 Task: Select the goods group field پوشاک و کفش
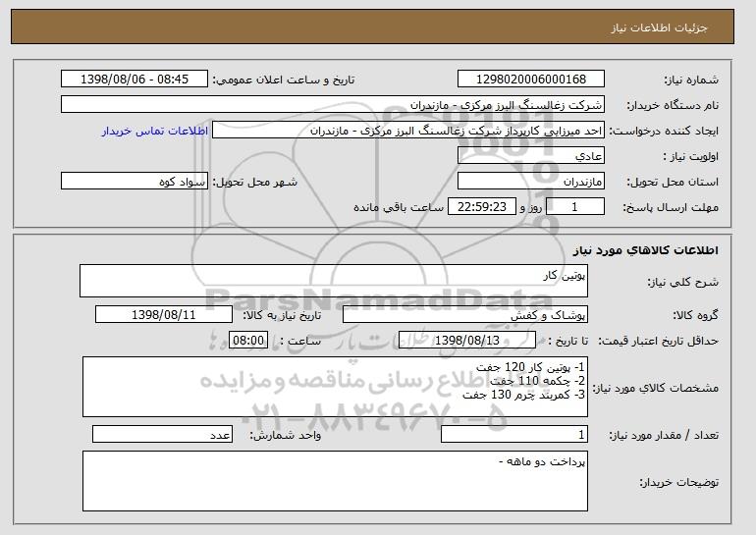point(465,315)
